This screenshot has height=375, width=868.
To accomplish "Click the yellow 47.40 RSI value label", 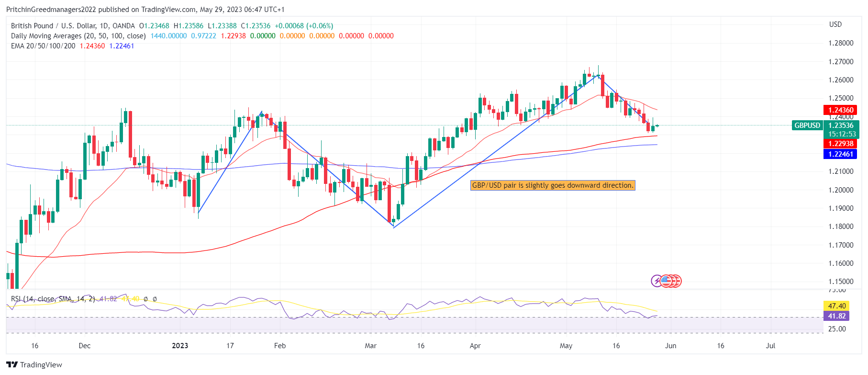I will (x=837, y=306).
